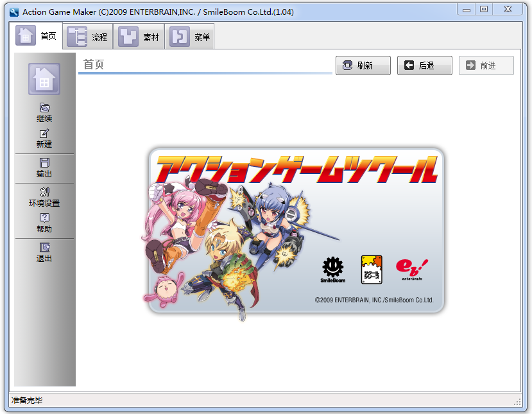Open 环境设置 (Environment Settings) in sidebar
Screen dimensions: 532x414
pos(44,193)
